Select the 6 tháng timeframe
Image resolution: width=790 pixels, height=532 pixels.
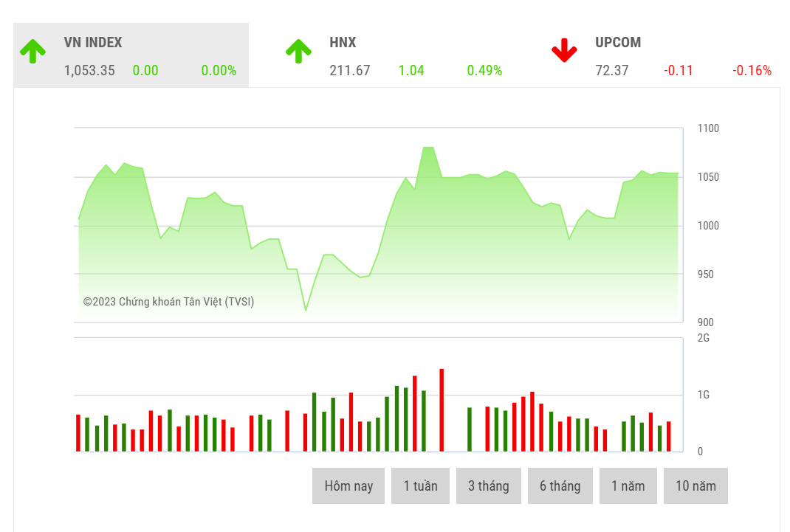pos(560,486)
